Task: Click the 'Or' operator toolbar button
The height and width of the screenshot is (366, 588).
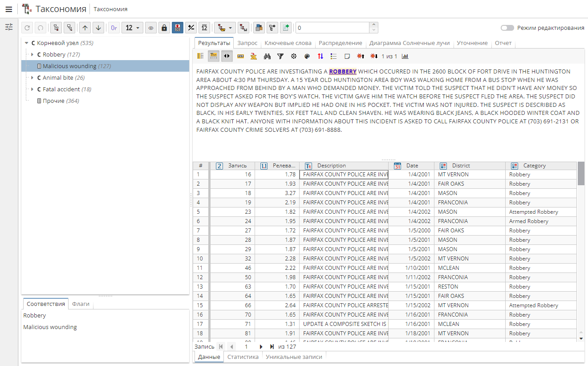Action: (114, 28)
